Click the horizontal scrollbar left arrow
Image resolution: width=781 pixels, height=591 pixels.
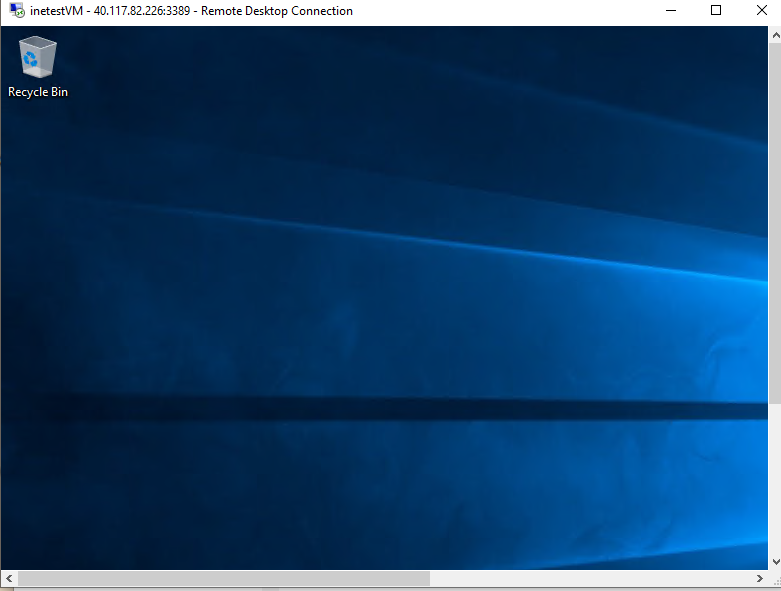click(8, 579)
